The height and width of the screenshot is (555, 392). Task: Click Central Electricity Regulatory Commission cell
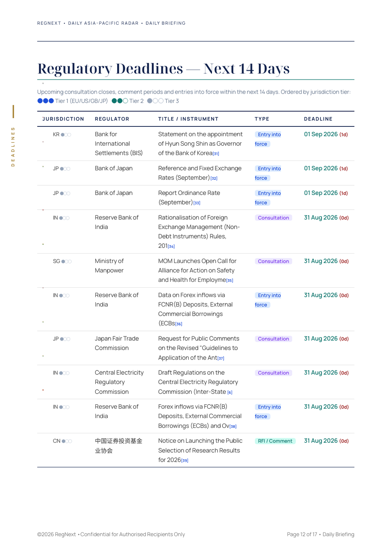119,382
